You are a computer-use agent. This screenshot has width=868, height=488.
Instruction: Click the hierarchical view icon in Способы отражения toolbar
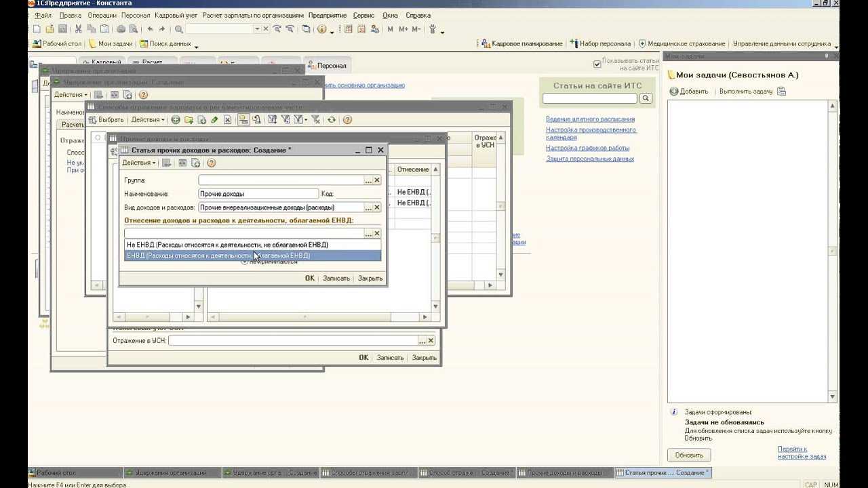click(243, 119)
